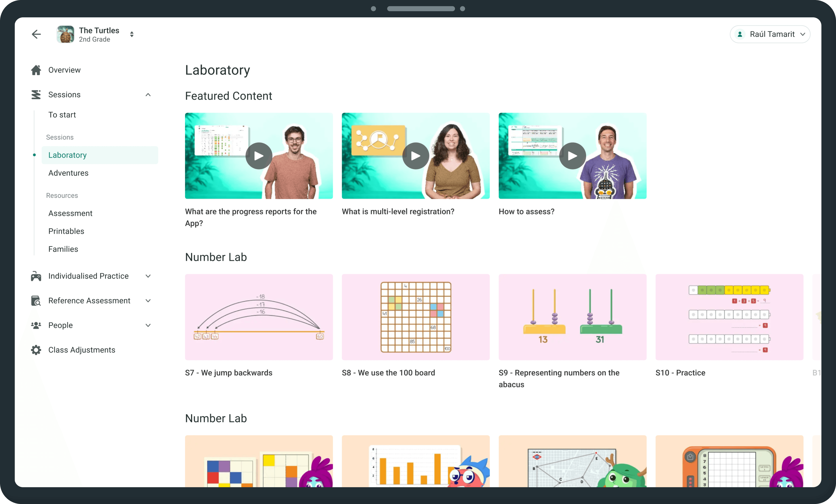This screenshot has width=836, height=504.
Task: Open the Families resources link
Action: 63,249
